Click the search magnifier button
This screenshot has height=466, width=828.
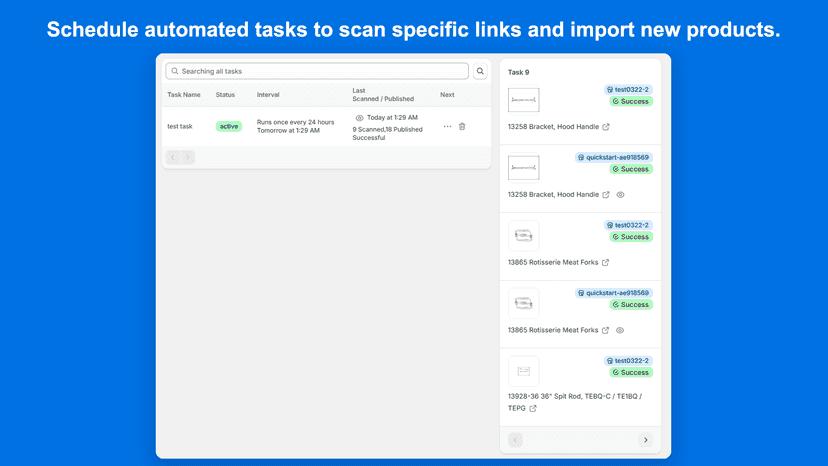pyautogui.click(x=480, y=71)
